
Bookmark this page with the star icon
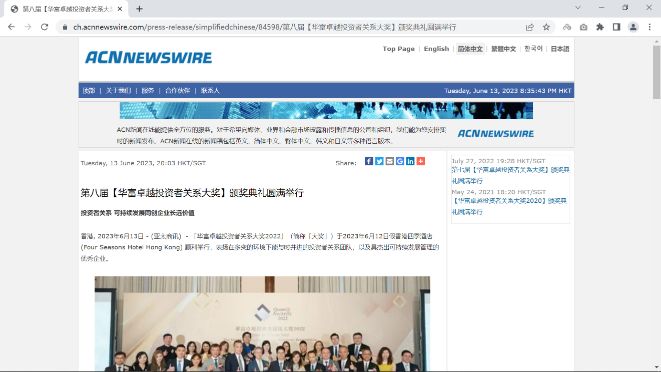tap(546, 27)
